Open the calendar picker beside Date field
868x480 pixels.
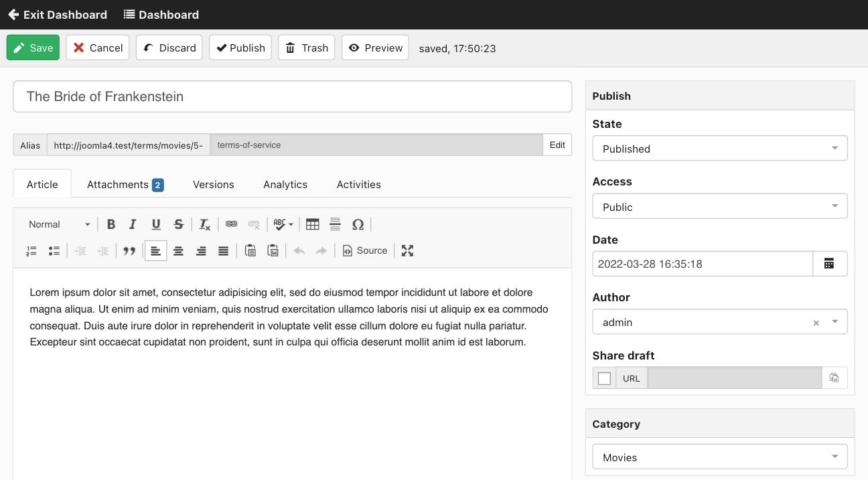pos(830,264)
